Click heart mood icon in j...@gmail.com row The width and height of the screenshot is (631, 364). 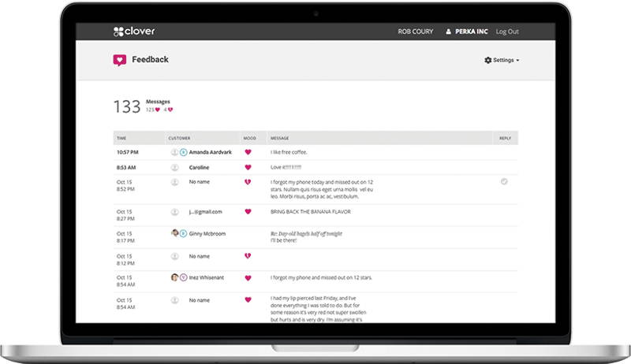point(248,212)
